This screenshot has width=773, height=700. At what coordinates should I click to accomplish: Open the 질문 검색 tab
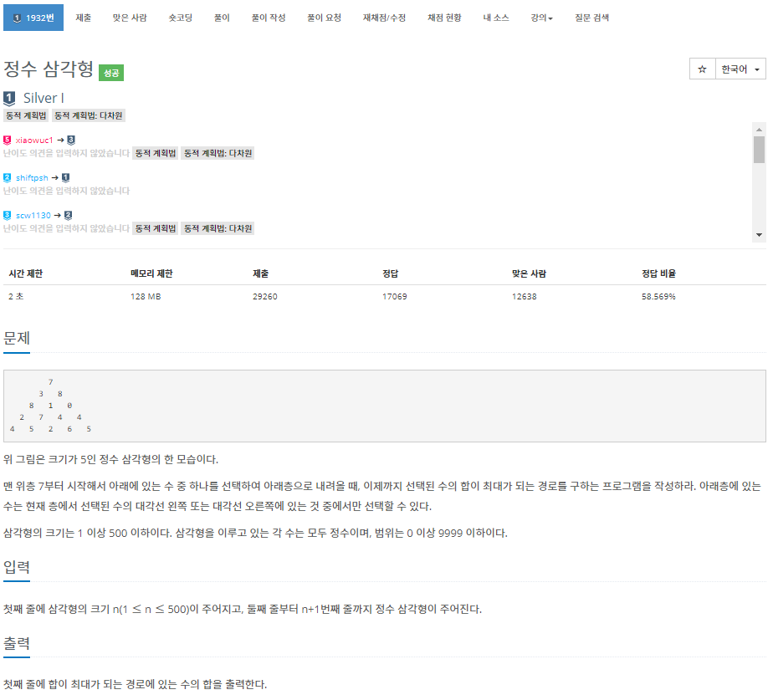point(592,18)
